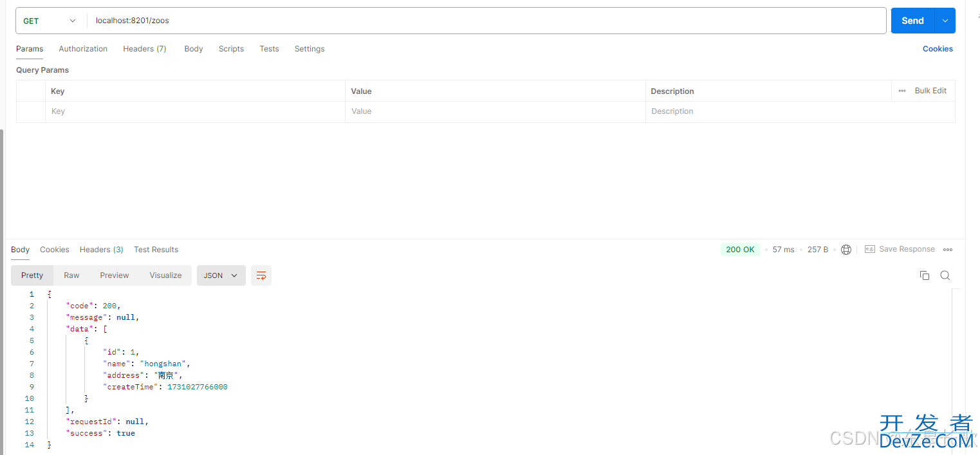Screen dimensions: 980x455
Task: Click the "hongshan" name value
Action: click(165, 364)
